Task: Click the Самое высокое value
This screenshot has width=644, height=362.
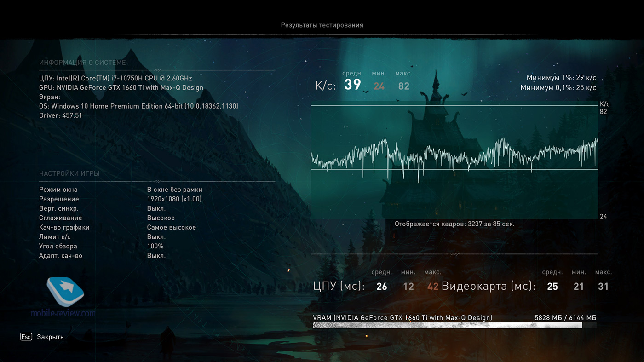Action: tap(172, 227)
